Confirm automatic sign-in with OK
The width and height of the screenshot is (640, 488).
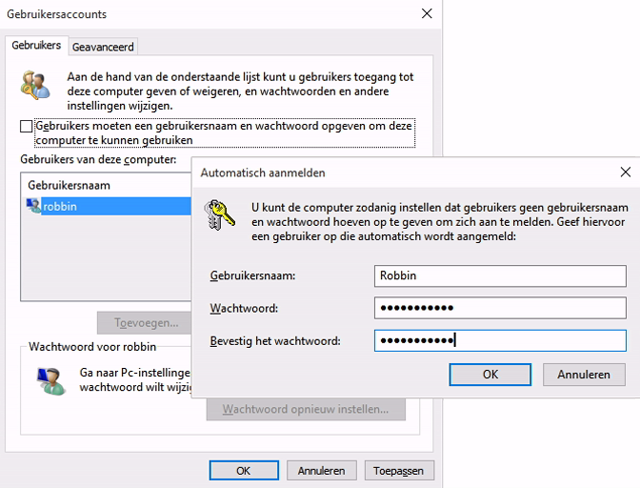click(490, 375)
